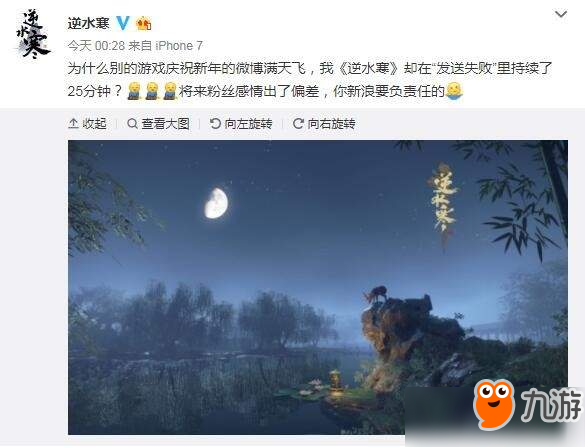Viewport: 585px width, 447px height.
Task: Rotate image with 向左旋转
Action: tap(241, 124)
